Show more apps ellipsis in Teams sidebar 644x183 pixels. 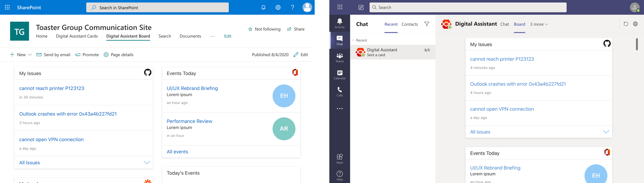340,109
